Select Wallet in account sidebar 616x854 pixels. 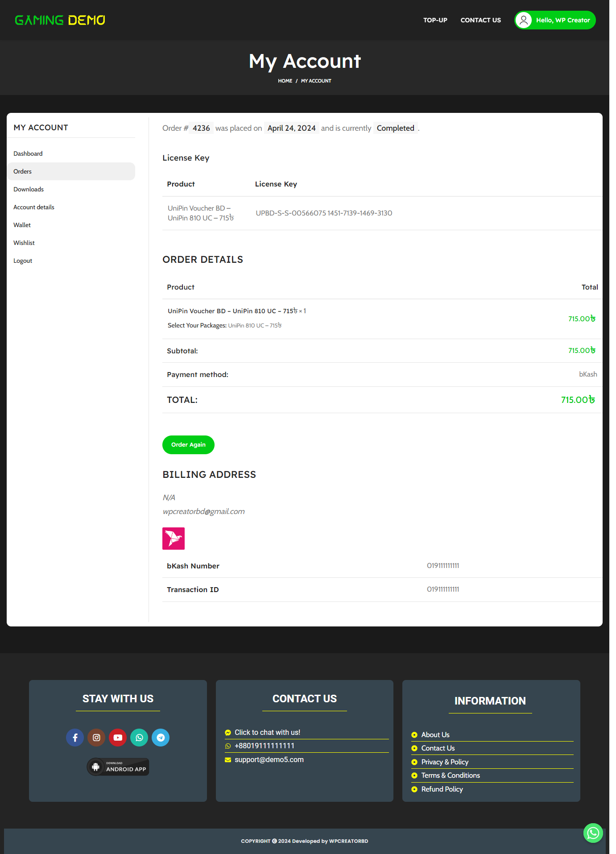pyautogui.click(x=22, y=225)
